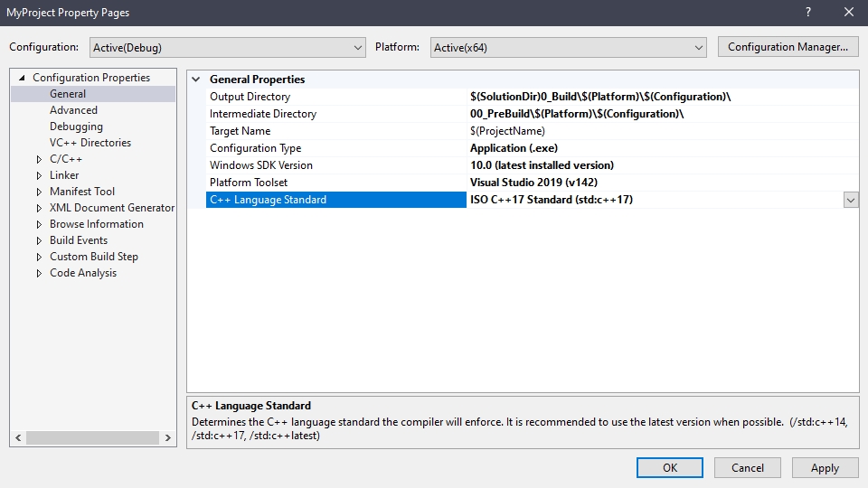Viewport: 868px width, 488px height.
Task: Select the Debugging tree item
Action: [x=76, y=127]
